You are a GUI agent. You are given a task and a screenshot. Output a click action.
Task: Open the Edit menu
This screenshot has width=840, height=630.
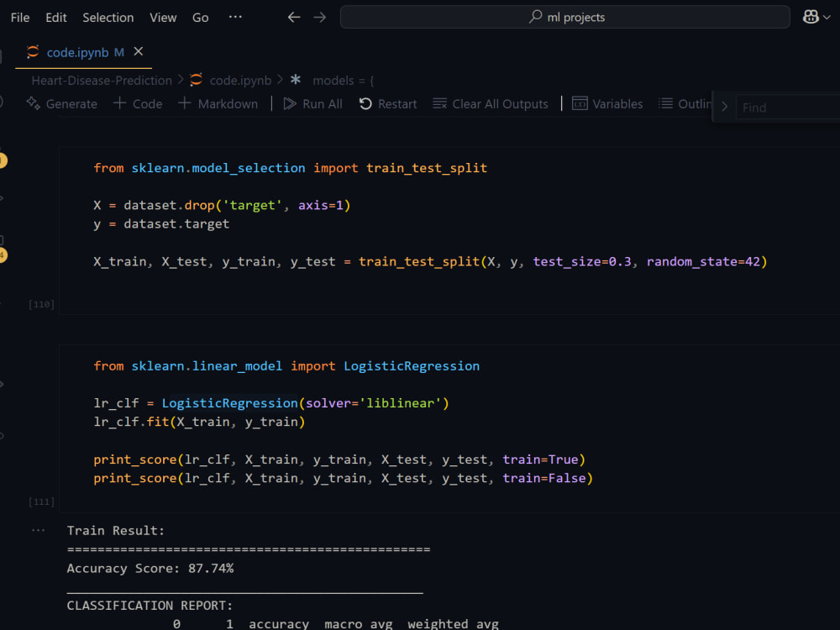click(x=55, y=18)
